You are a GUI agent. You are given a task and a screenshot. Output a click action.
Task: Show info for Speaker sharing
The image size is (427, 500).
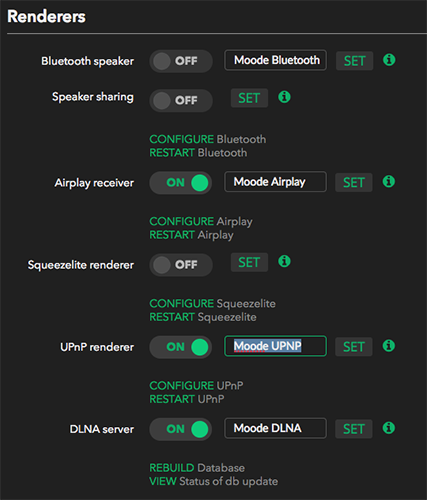[284, 97]
